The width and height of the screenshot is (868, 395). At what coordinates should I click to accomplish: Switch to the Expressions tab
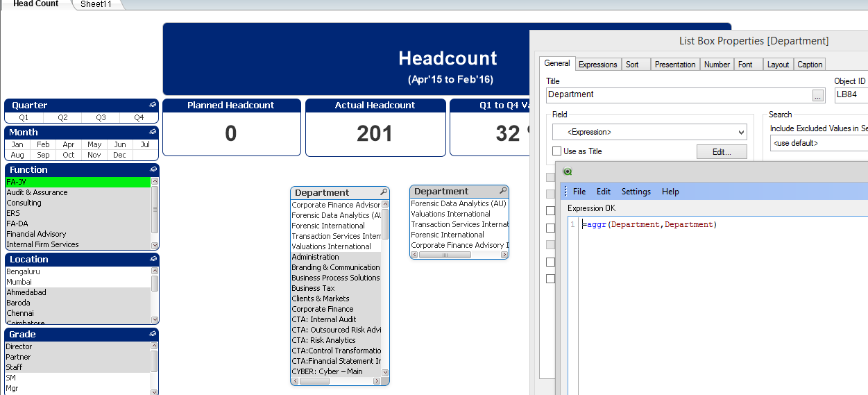[597, 65]
